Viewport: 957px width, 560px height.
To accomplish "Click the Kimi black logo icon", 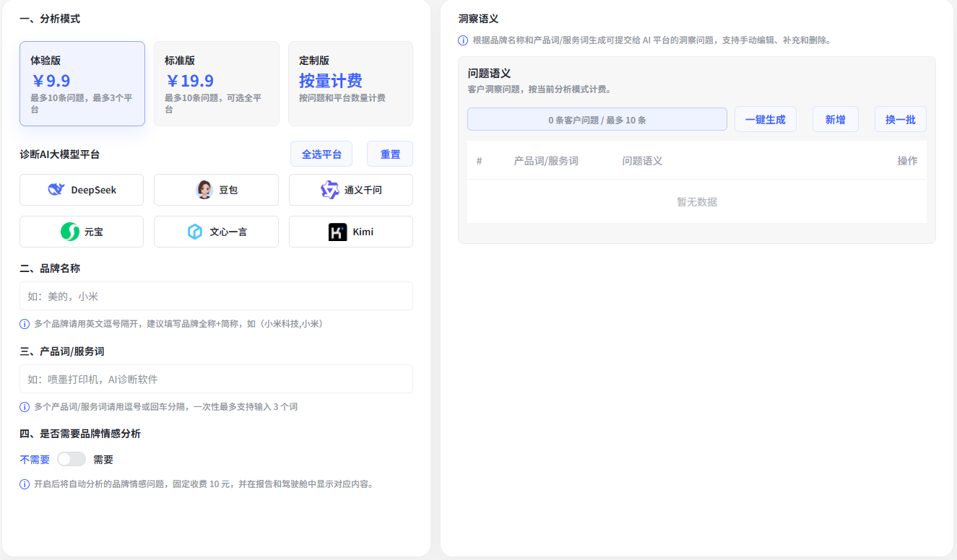I will (338, 232).
